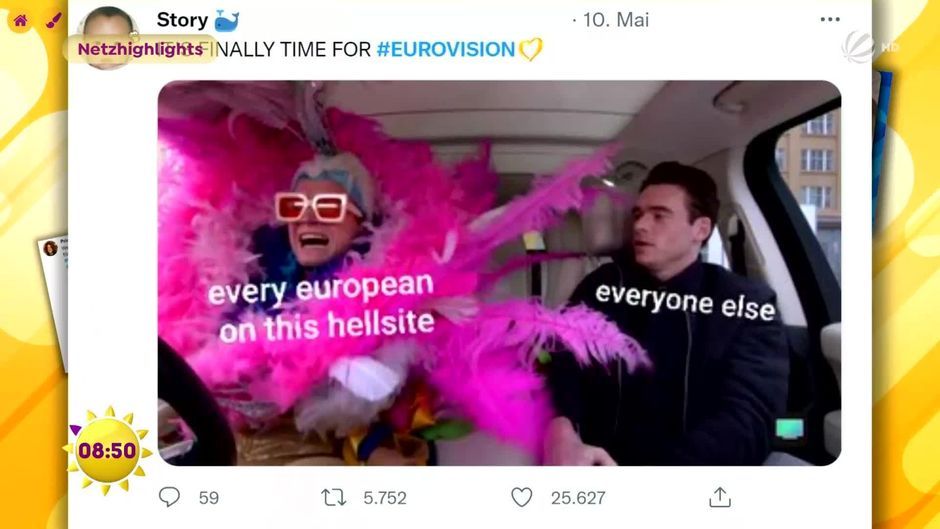Click the 59 replies count

tap(209, 498)
